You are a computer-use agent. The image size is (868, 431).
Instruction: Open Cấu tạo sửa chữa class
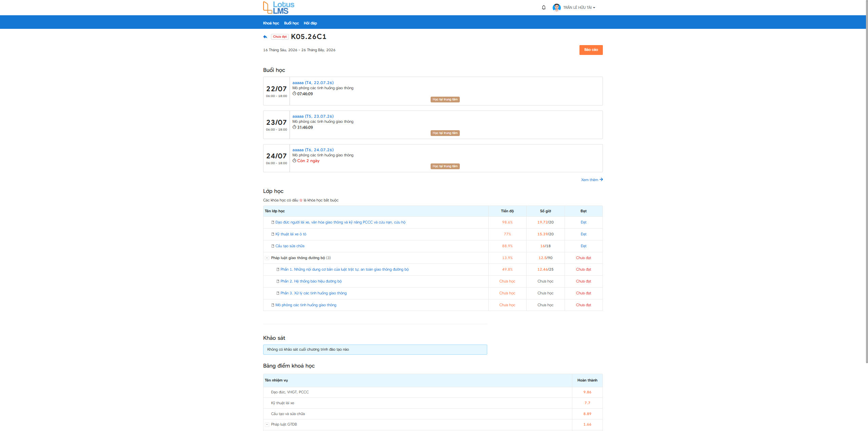click(x=290, y=246)
